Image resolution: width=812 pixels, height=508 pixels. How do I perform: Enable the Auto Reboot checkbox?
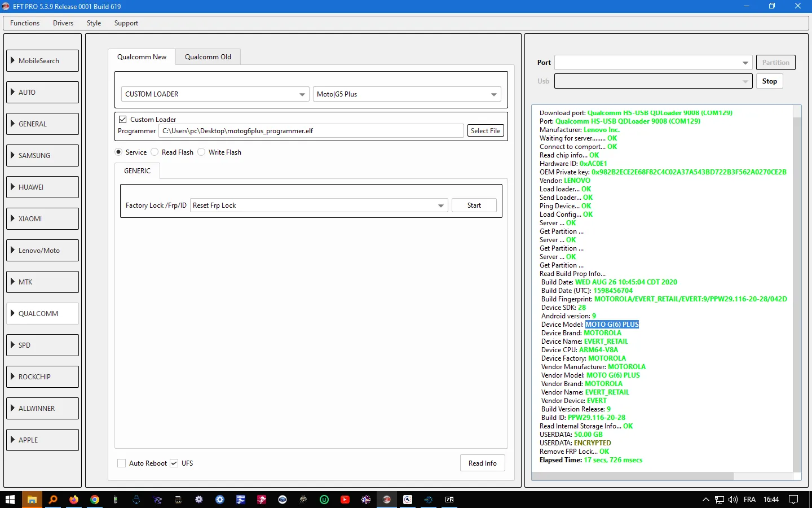[x=122, y=463]
